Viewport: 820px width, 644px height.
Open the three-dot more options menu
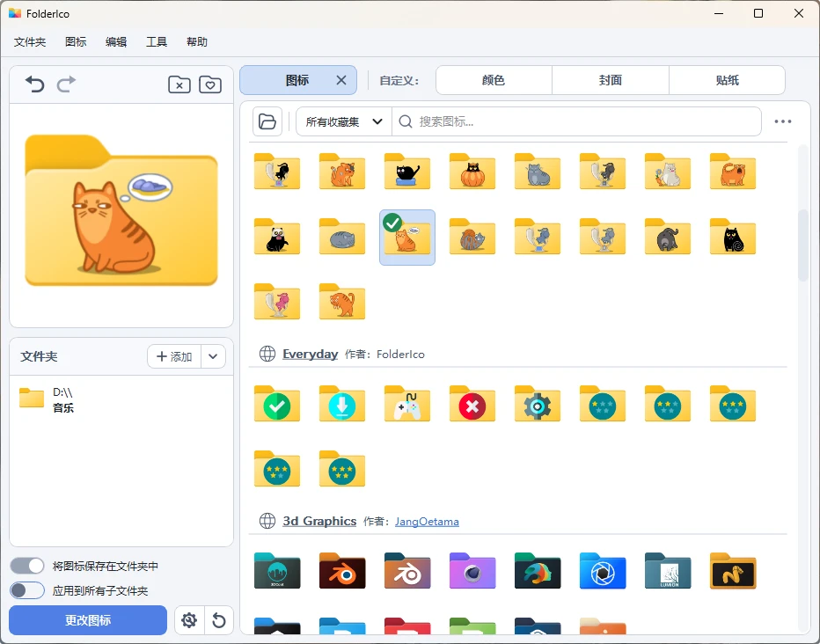(x=783, y=121)
